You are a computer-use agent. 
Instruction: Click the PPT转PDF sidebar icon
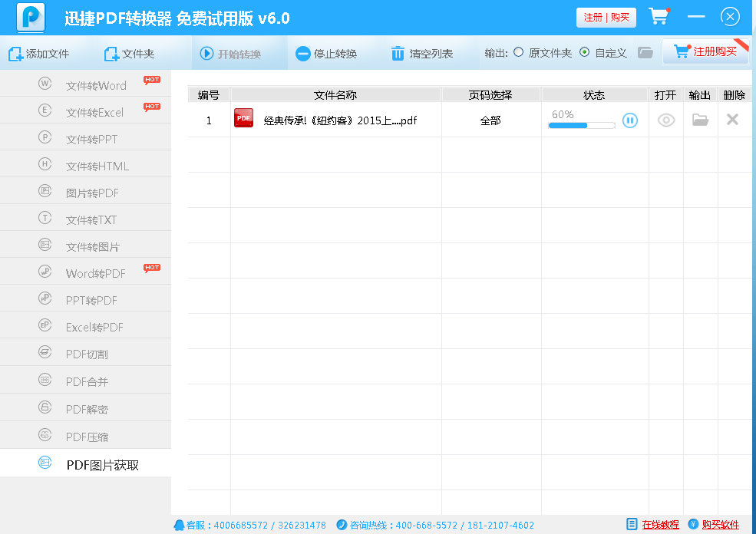(x=45, y=298)
